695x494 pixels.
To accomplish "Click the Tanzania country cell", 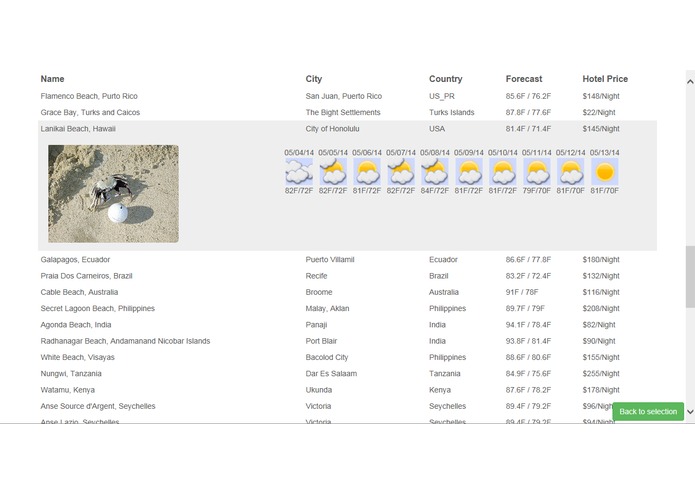I will 445,374.
